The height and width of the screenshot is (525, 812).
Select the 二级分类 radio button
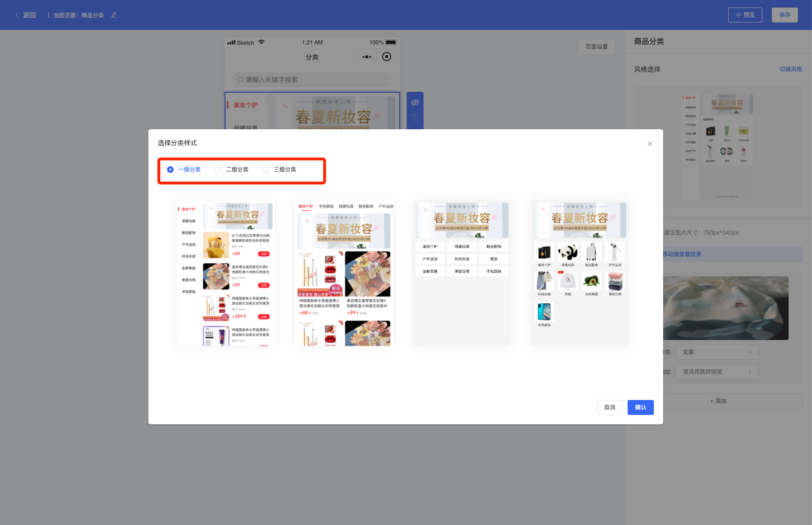218,170
